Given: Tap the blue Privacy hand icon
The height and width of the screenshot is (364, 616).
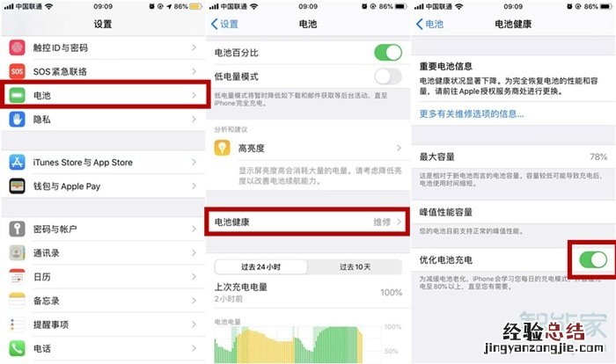Looking at the screenshot, I should (x=17, y=120).
